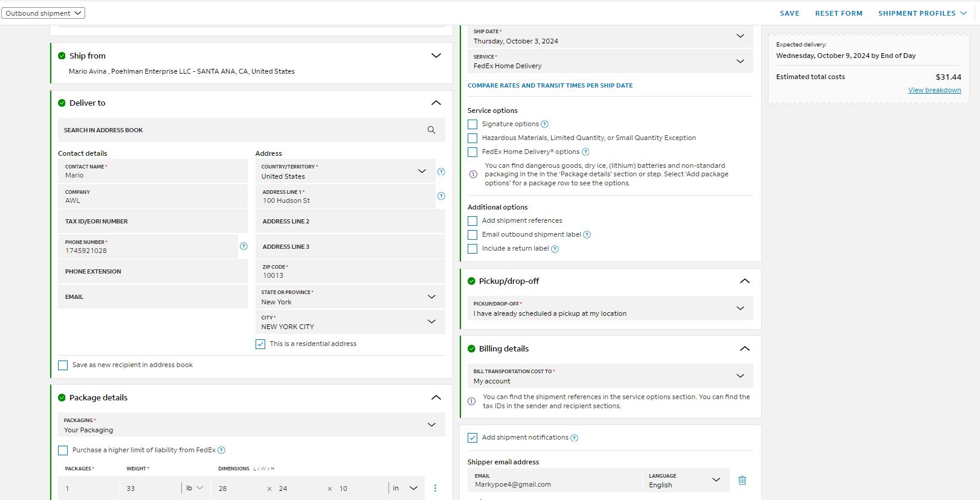980x500 pixels.
Task: Click the Address Line 2 field
Action: tap(350, 222)
